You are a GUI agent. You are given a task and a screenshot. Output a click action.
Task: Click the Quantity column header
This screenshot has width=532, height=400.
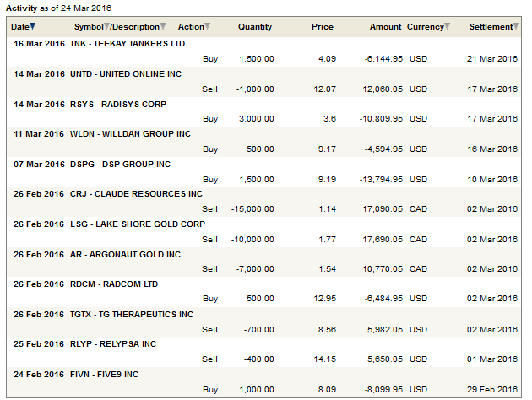[x=255, y=27]
